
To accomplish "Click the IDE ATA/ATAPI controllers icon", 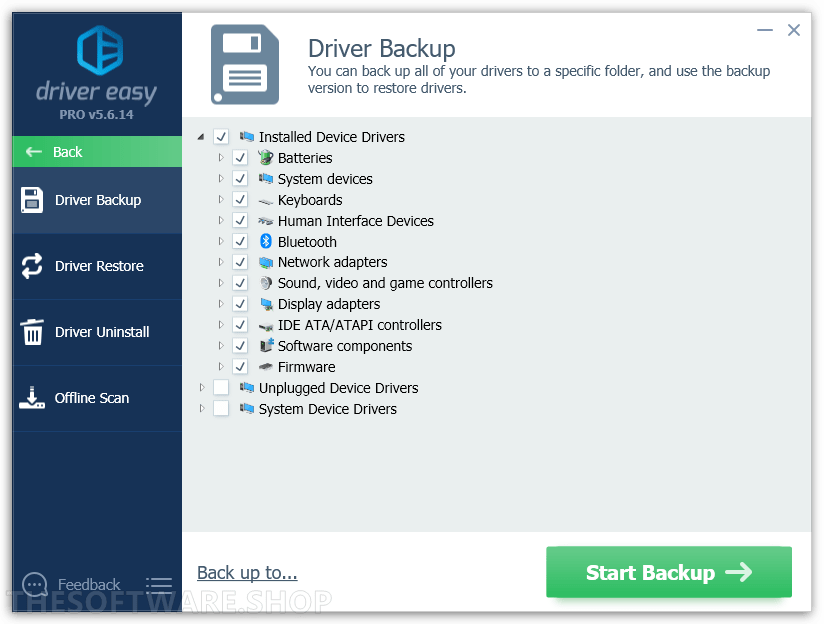I will coord(266,326).
